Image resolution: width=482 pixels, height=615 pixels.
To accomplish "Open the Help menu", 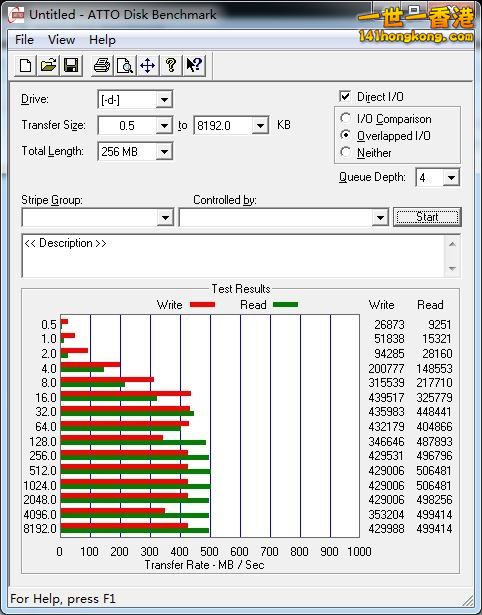I will [102, 40].
